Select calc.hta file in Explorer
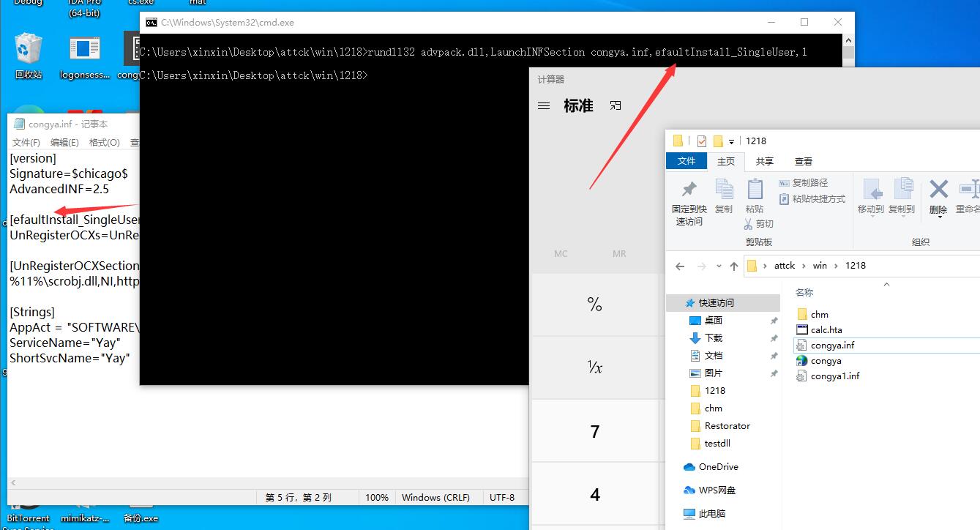The height and width of the screenshot is (530, 980). (819, 330)
